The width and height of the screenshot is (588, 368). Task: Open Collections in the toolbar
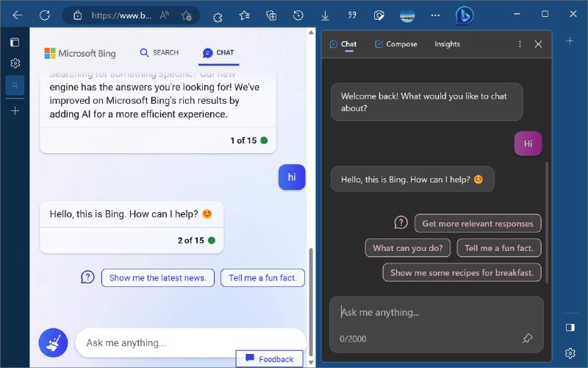coord(271,15)
